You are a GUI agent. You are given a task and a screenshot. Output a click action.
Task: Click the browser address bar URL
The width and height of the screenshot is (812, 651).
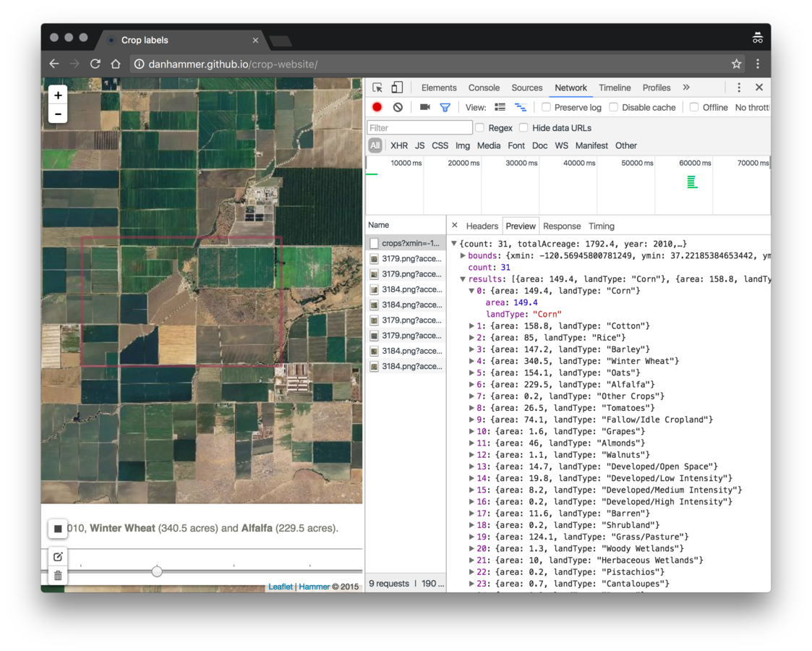click(233, 64)
